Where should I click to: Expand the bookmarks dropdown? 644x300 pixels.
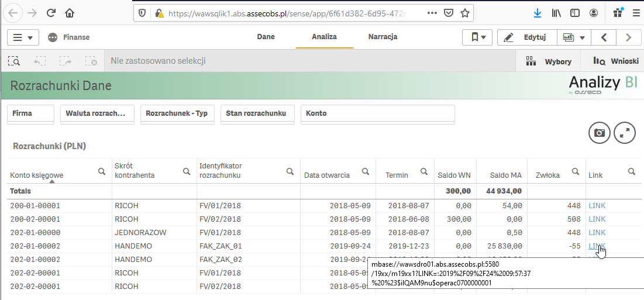[x=478, y=37]
